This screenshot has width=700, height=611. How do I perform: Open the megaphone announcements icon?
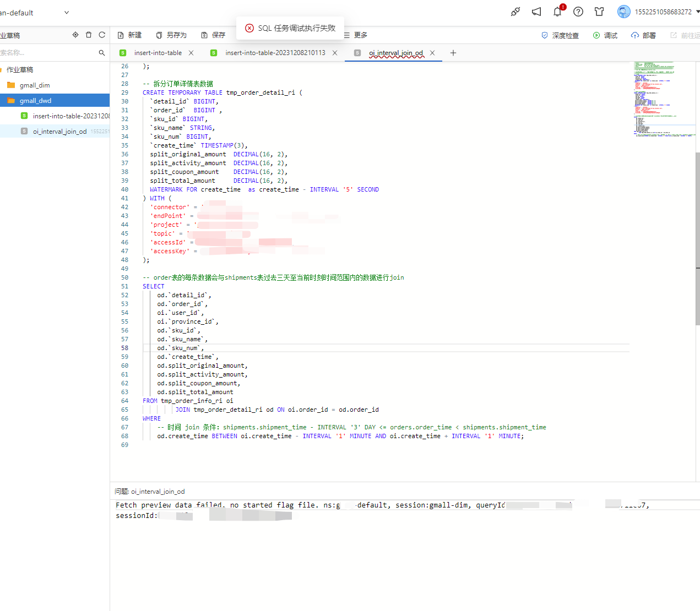[536, 12]
